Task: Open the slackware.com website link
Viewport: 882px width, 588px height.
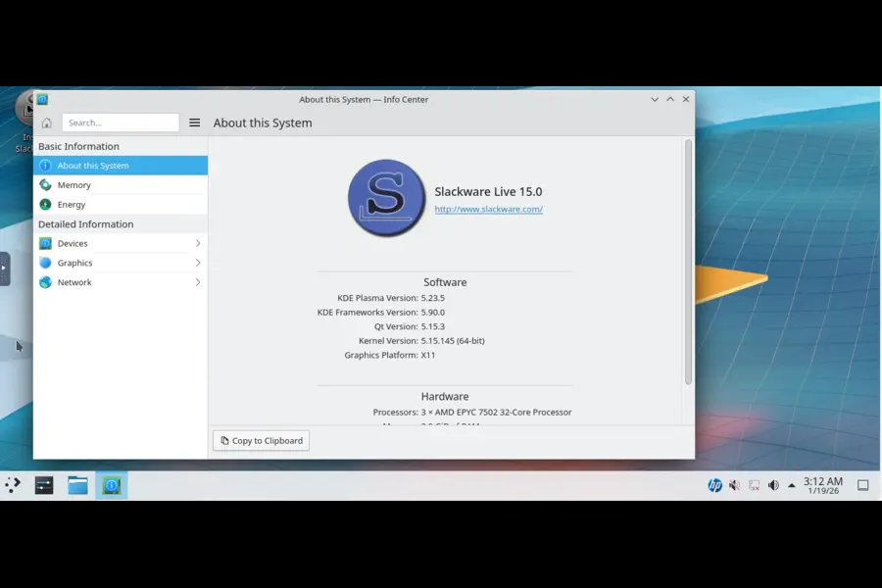Action: point(488,209)
